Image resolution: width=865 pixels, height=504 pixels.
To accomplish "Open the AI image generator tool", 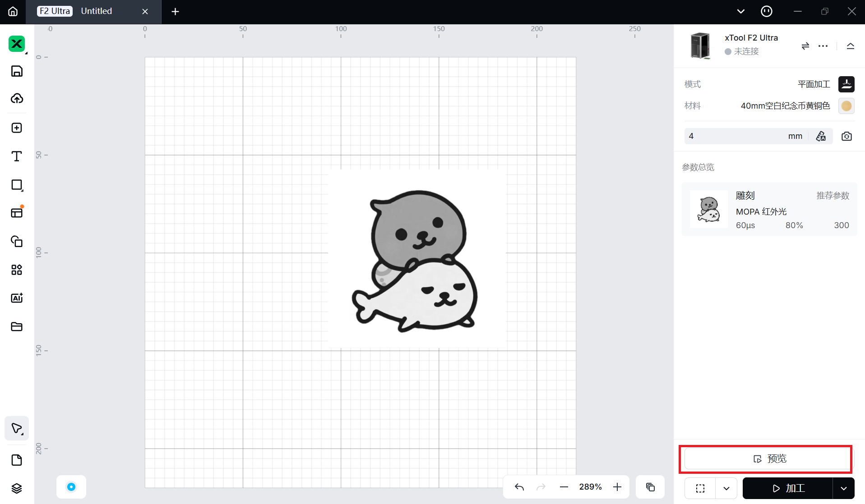I will tap(17, 298).
